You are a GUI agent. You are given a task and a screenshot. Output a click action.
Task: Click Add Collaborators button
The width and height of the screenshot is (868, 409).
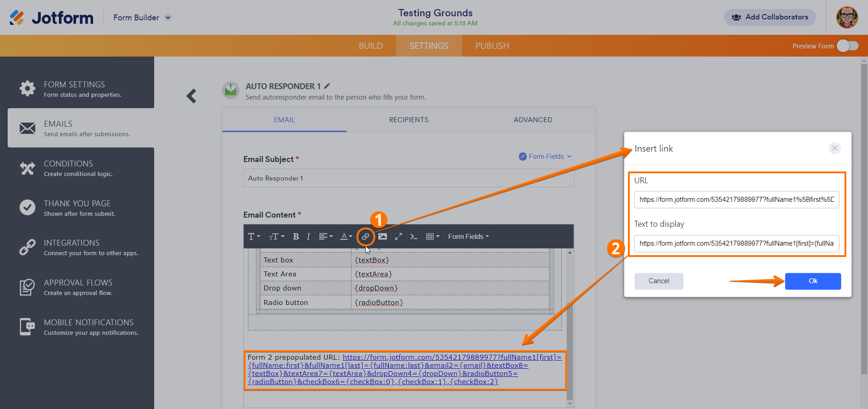770,17
